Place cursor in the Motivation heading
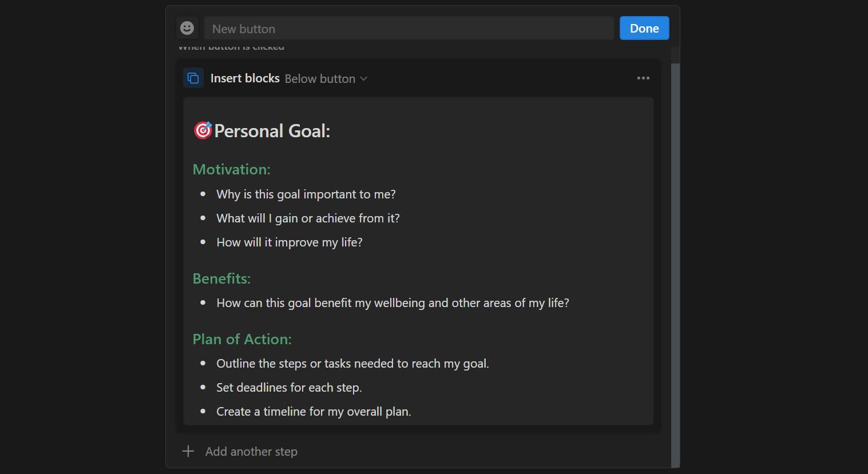Screen dimensions: 868x474 coord(232,169)
